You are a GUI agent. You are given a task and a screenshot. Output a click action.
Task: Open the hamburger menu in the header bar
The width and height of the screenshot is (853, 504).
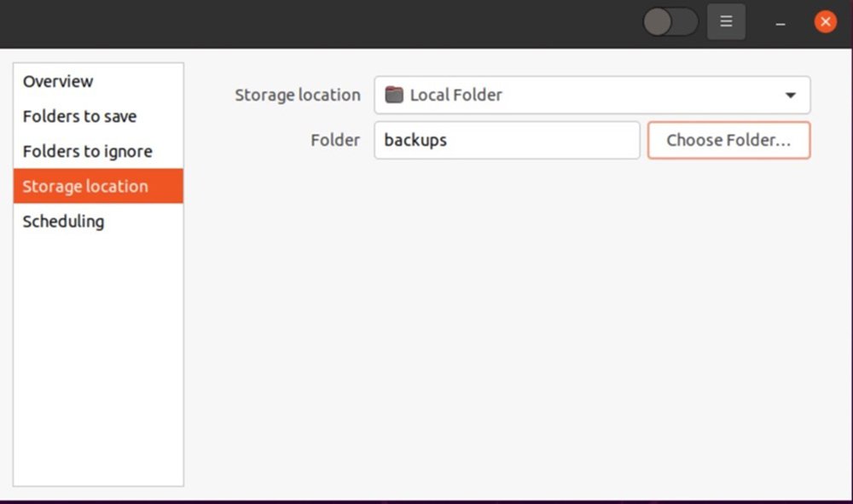tap(726, 22)
